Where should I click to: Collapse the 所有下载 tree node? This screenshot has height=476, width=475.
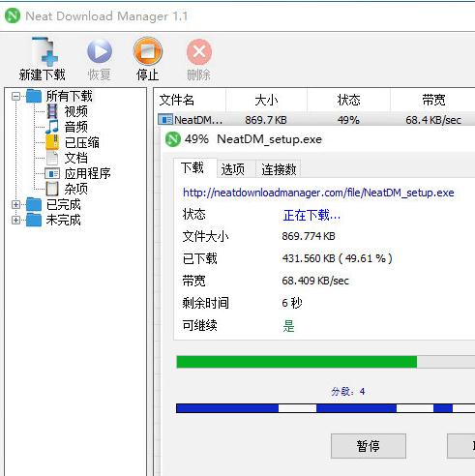[x=15, y=96]
